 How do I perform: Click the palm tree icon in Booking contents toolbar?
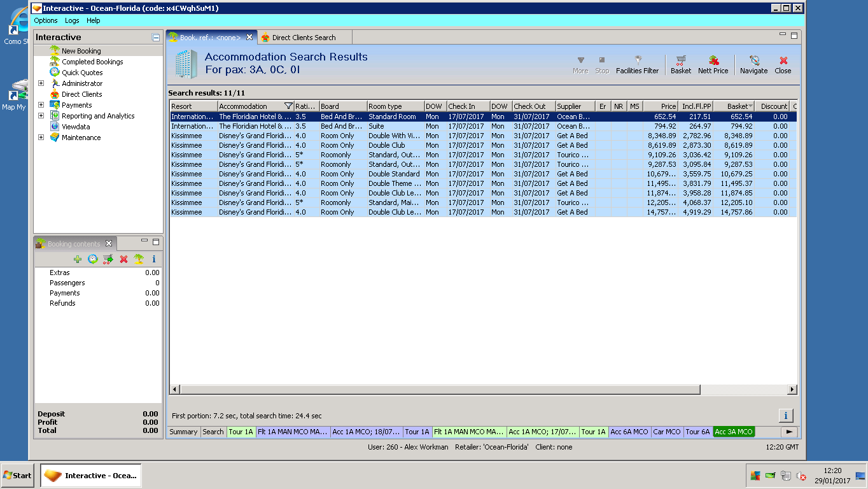138,259
